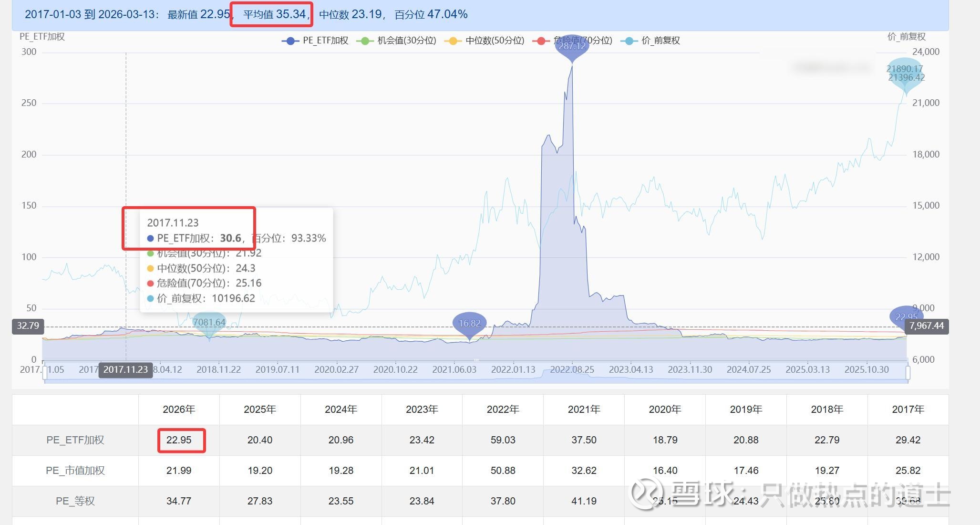Click the 16.82 minimum PE marker pin

tap(469, 324)
